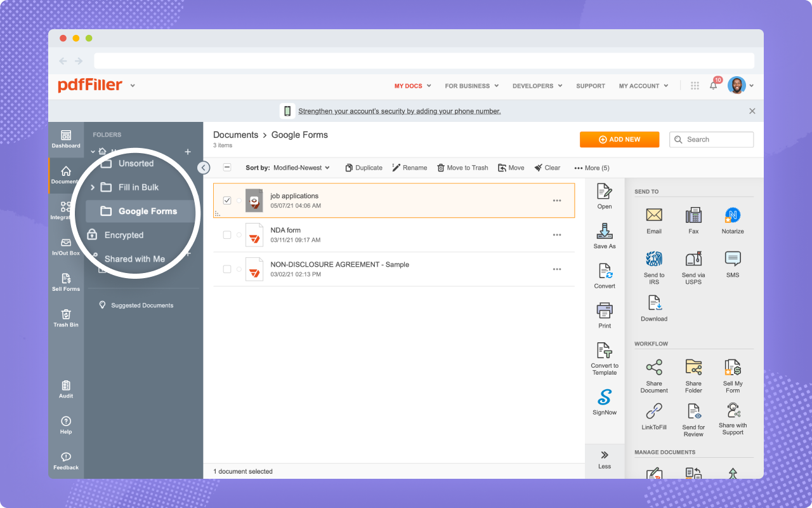Collapse actions panel with Less
Image resolution: width=812 pixels, height=508 pixels.
coord(605,460)
